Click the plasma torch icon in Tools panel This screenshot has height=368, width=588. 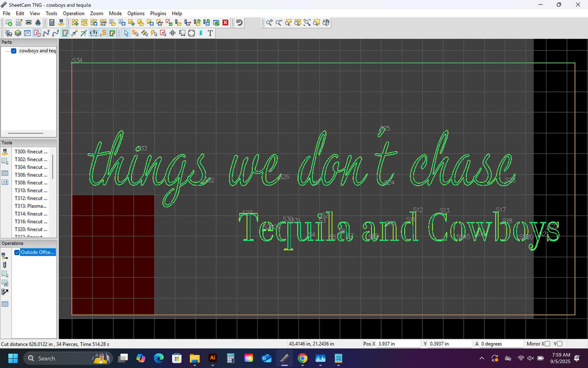click(x=5, y=152)
